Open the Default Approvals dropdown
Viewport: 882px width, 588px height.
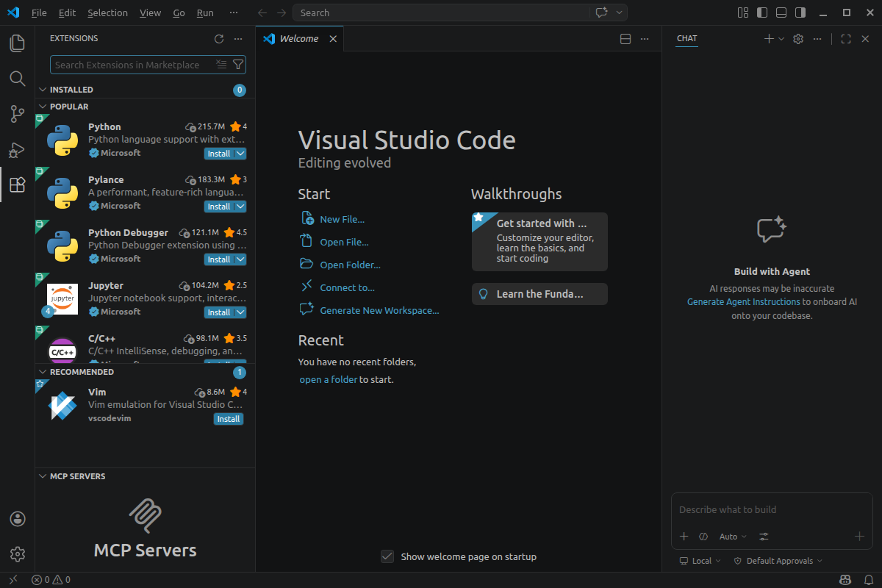(x=778, y=561)
